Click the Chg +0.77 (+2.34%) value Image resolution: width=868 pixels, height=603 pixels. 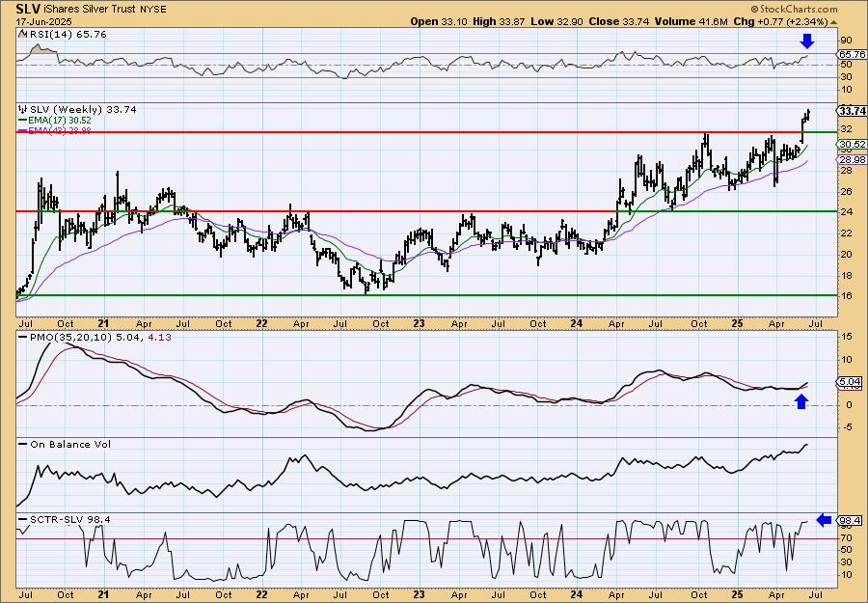tap(780, 21)
